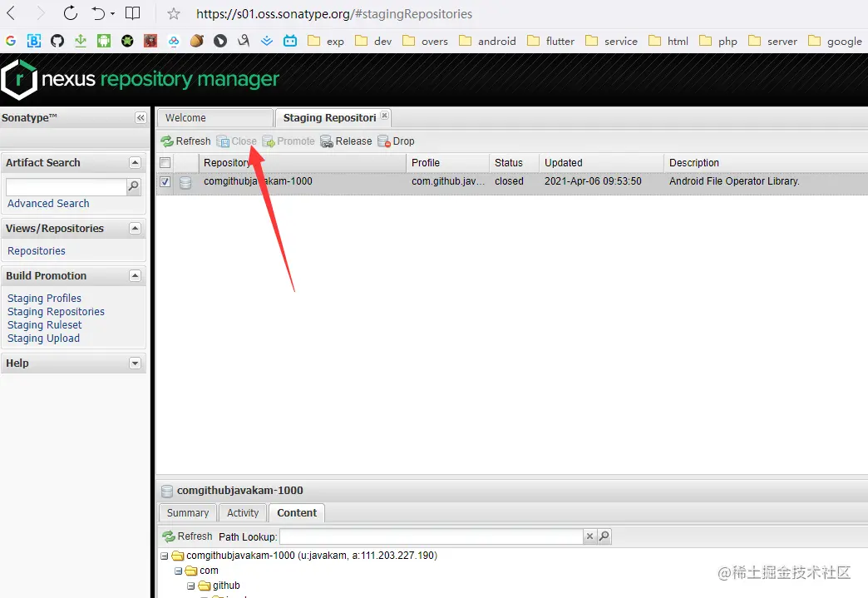Open the green download arrow bookmark
This screenshot has width=868, height=598.
click(81, 41)
